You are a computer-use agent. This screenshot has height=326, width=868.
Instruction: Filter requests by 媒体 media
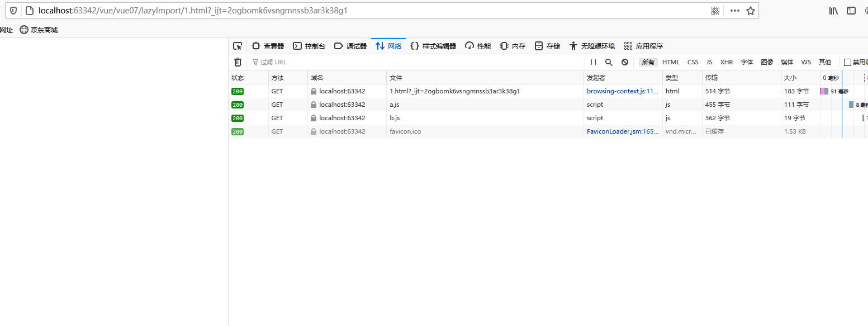point(787,62)
